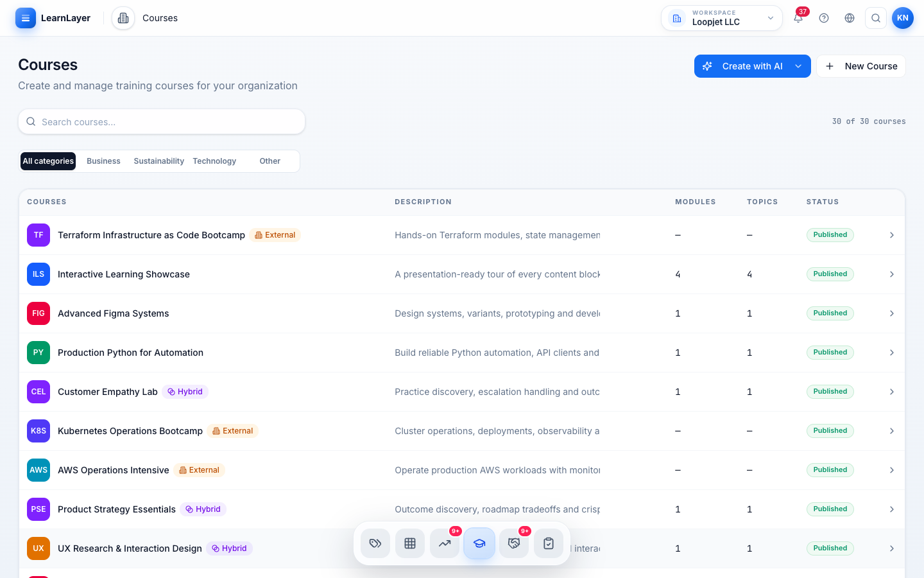Open the handshake icon in dock
This screenshot has width=924, height=578.
pos(514,543)
